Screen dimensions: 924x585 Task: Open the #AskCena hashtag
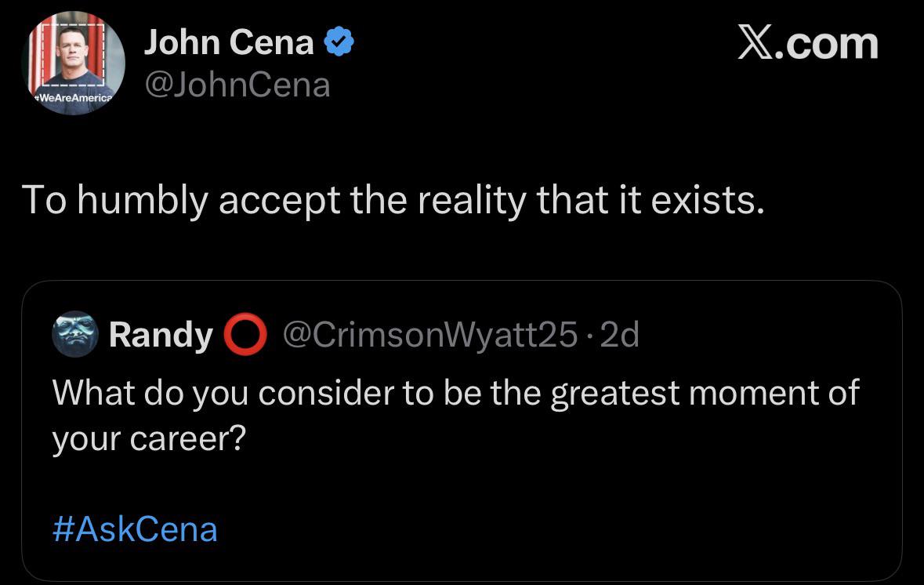coord(135,529)
